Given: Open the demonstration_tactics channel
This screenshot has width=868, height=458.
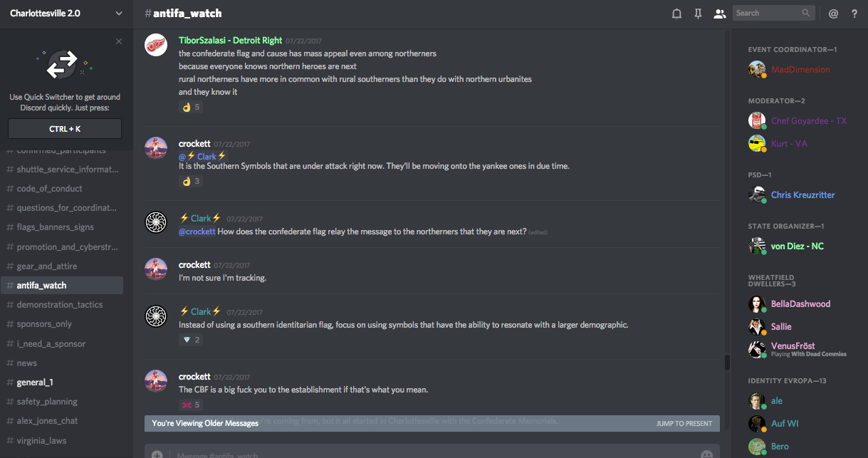Looking at the screenshot, I should (59, 304).
